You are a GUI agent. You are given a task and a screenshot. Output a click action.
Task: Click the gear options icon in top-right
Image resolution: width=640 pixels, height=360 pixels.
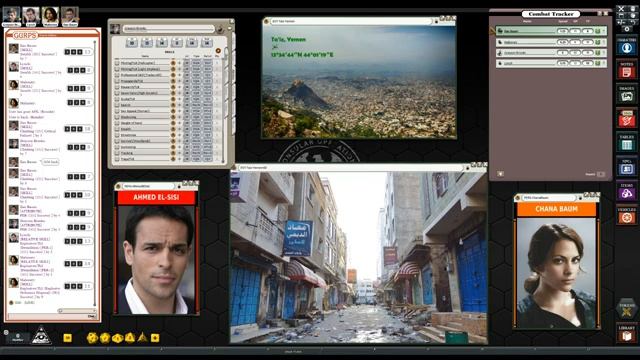[627, 29]
